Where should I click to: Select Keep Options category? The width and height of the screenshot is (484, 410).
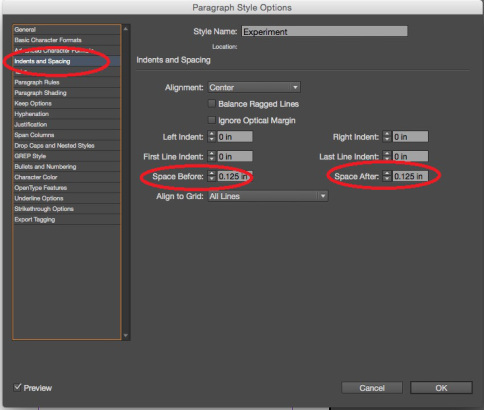[67, 103]
